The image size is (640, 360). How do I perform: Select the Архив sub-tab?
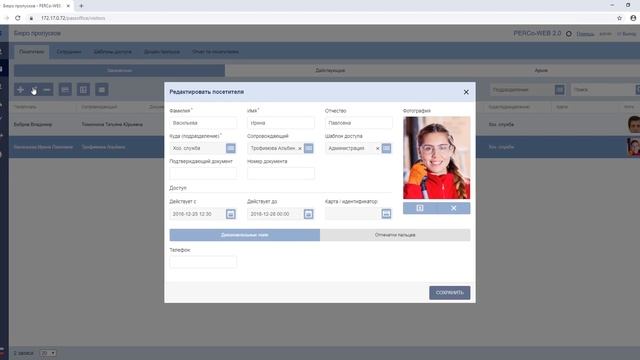click(x=541, y=70)
